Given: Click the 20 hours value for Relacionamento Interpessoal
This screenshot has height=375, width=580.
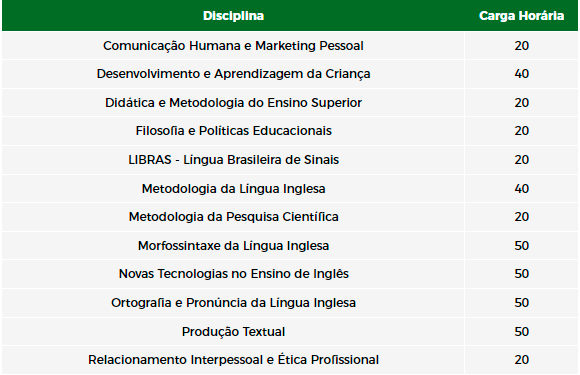Looking at the screenshot, I should (x=522, y=360).
